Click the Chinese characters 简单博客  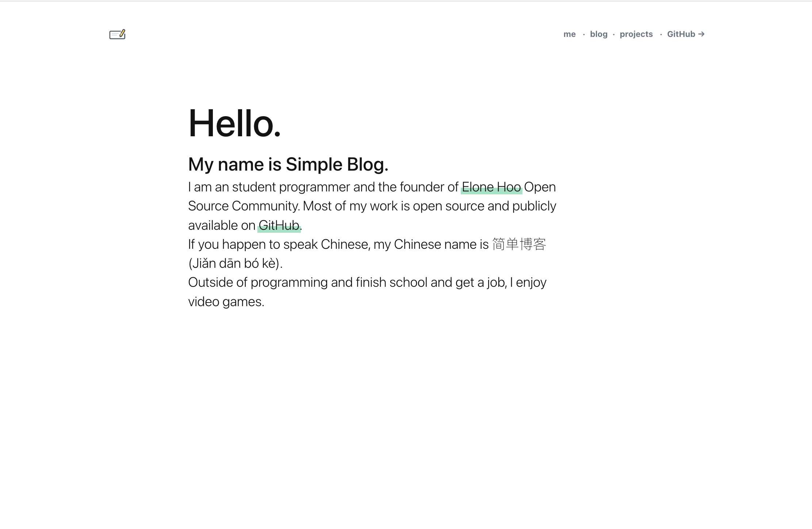(519, 244)
